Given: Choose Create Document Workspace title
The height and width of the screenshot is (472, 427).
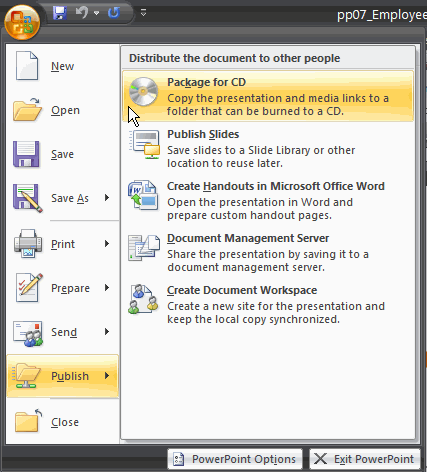Looking at the screenshot, I should (x=242, y=290).
